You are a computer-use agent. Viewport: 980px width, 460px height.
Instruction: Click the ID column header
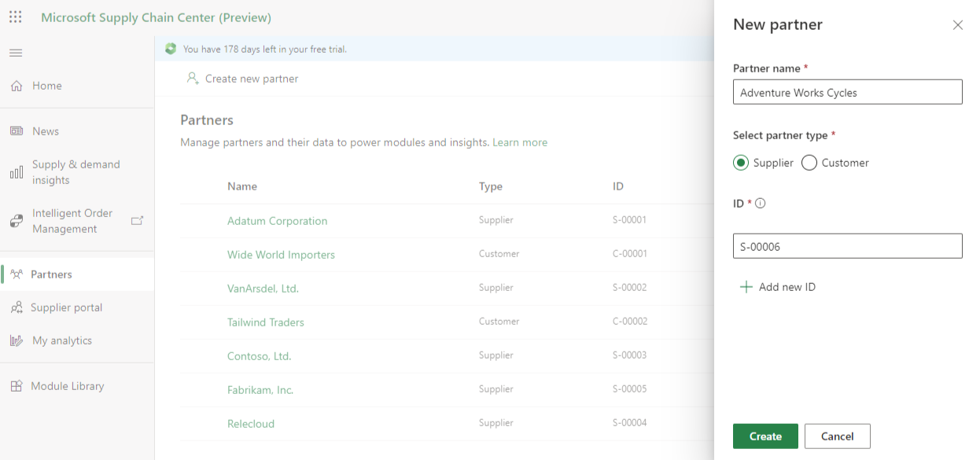618,186
